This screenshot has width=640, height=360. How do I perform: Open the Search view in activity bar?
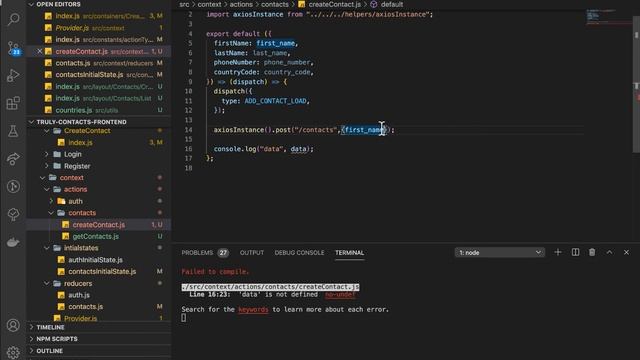[x=13, y=19]
